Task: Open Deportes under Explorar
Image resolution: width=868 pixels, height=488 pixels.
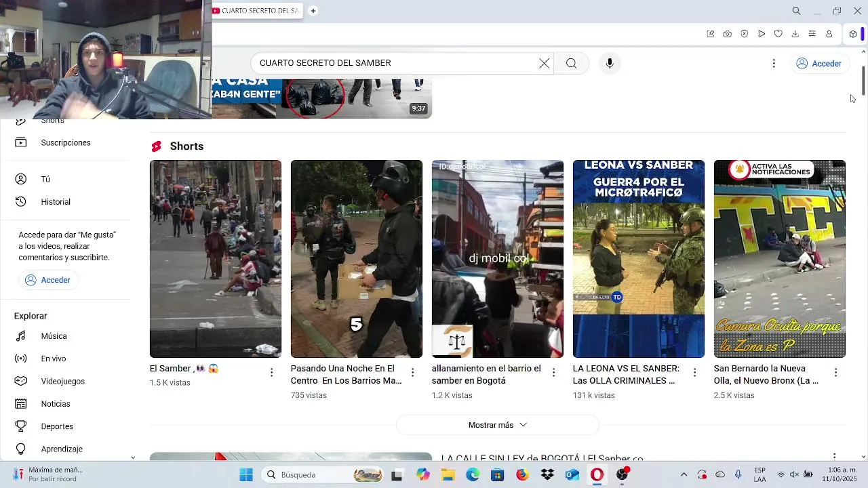Action: tap(57, 426)
